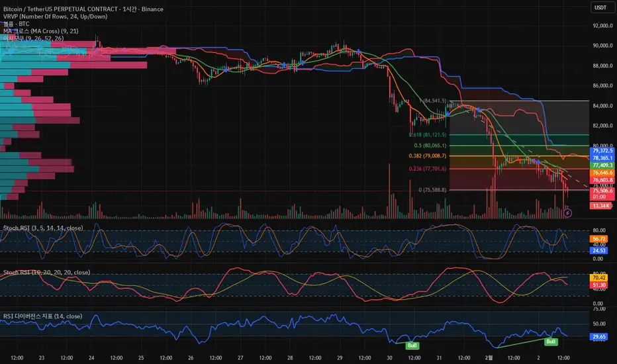Click the blue 79,372.5 price tag

click(602, 151)
